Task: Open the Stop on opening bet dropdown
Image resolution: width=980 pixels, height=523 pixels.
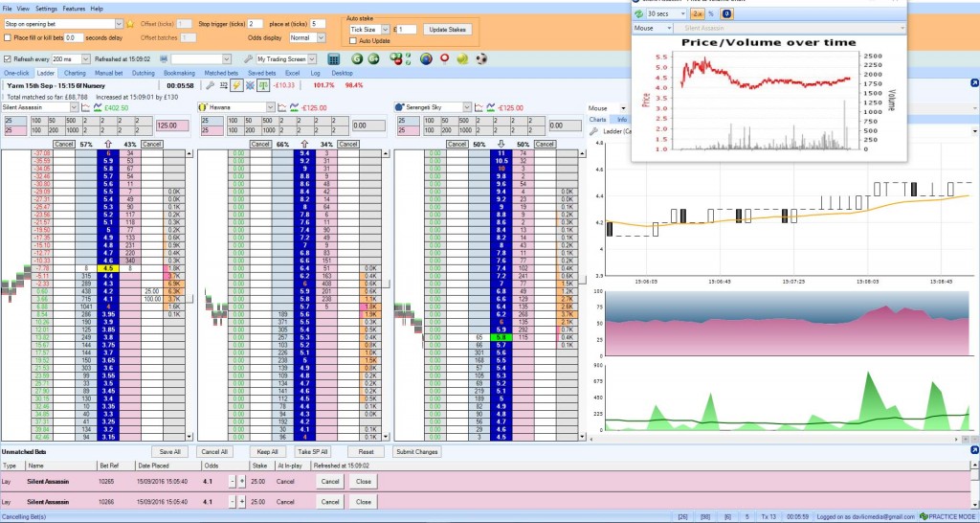Action: click(x=119, y=24)
